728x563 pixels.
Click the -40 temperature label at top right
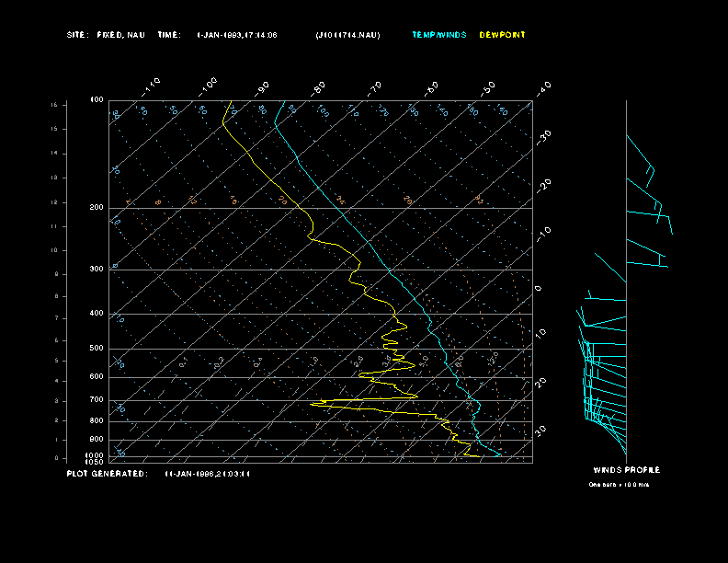click(543, 87)
